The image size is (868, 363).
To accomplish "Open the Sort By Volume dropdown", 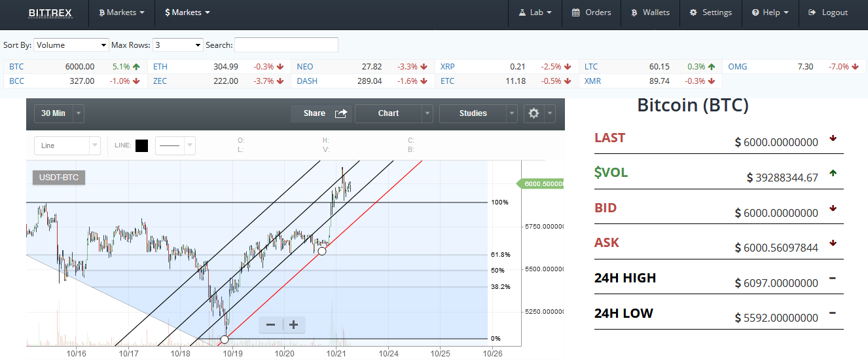I will tap(71, 45).
